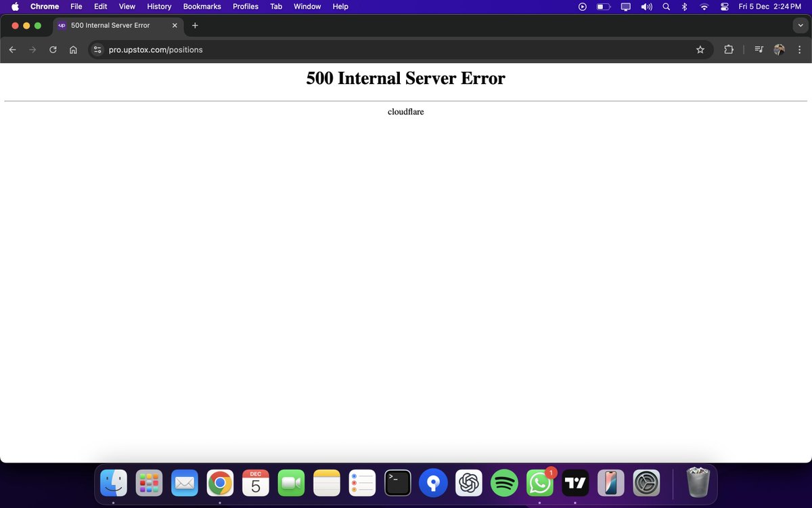Open the Apple menu
Screen dimensions: 812x508
15,6
